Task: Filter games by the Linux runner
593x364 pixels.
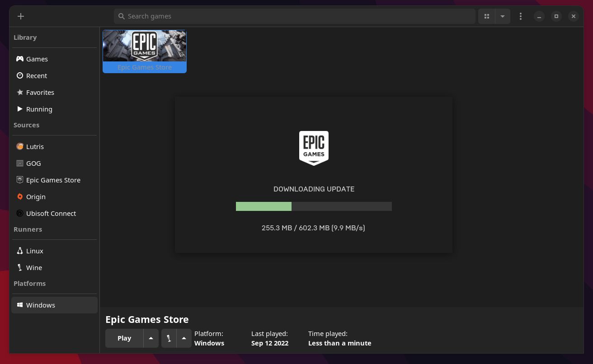Action: [35, 251]
